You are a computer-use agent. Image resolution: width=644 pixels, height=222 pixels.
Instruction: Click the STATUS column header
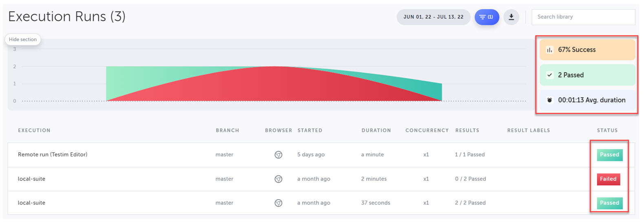pyautogui.click(x=607, y=130)
